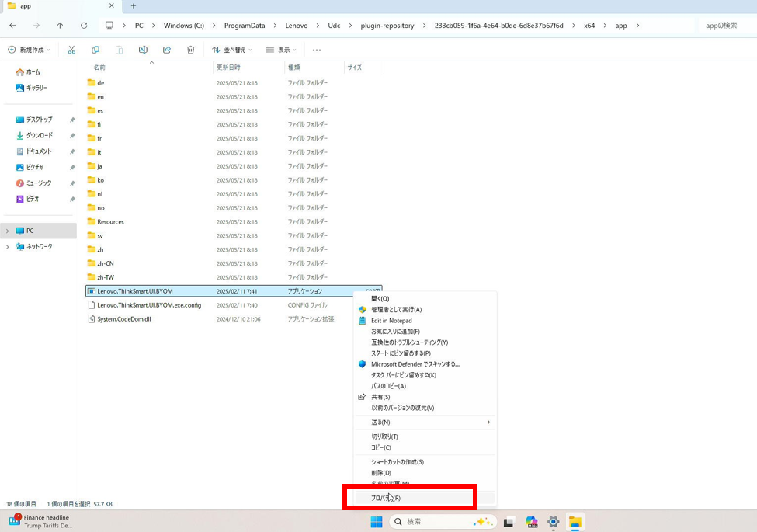Open a new tab with the plus button
Image resolution: width=757 pixels, height=532 pixels.
[x=134, y=5]
